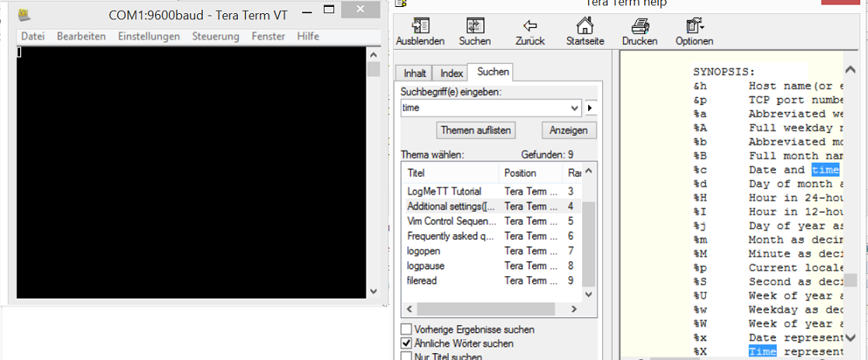Select LogMeTT Tutorial search result

click(x=492, y=191)
